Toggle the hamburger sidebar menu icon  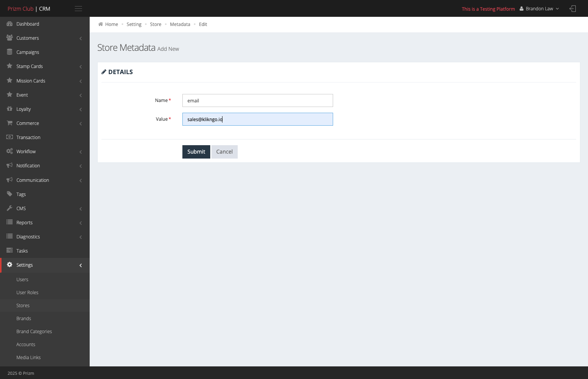point(78,9)
